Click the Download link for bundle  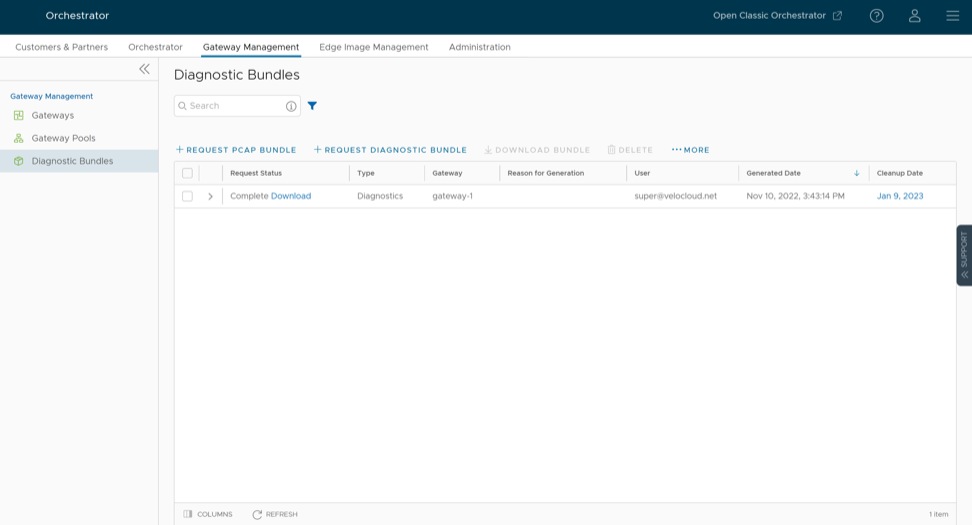[291, 196]
